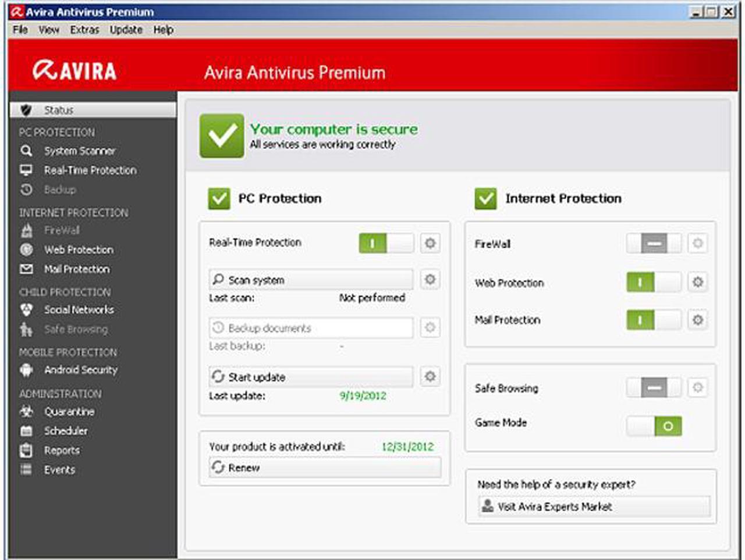The image size is (745, 560).
Task: Click the Scheduler calendar icon
Action: 26,430
